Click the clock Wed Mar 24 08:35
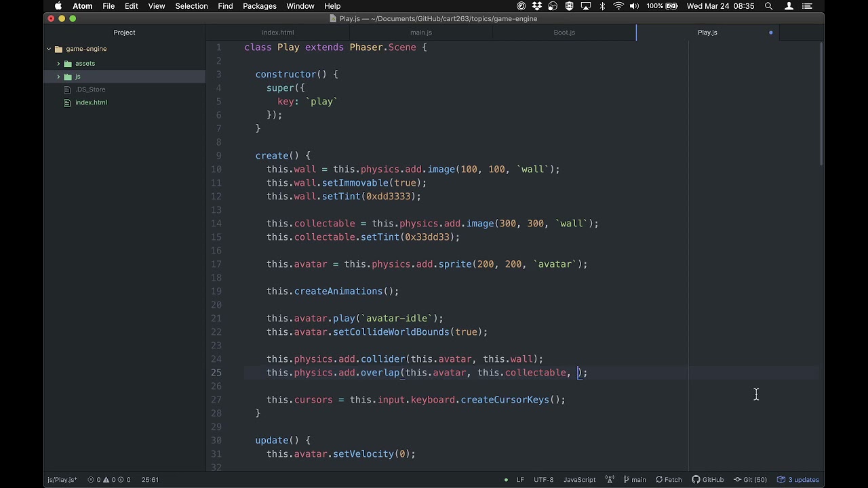 pyautogui.click(x=720, y=6)
